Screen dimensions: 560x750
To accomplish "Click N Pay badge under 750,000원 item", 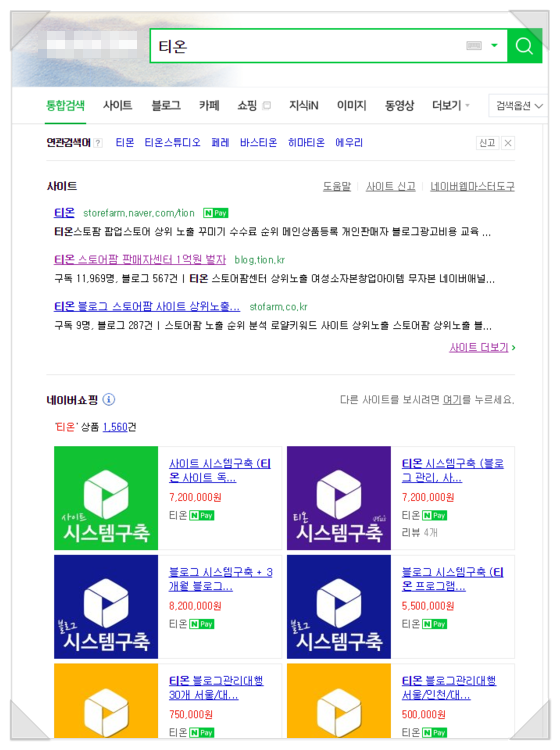I will 202,732.
